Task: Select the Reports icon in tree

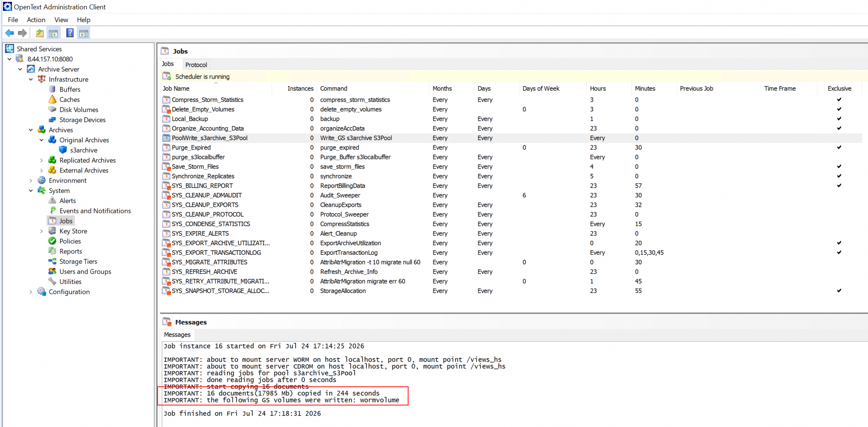Action: (52, 251)
